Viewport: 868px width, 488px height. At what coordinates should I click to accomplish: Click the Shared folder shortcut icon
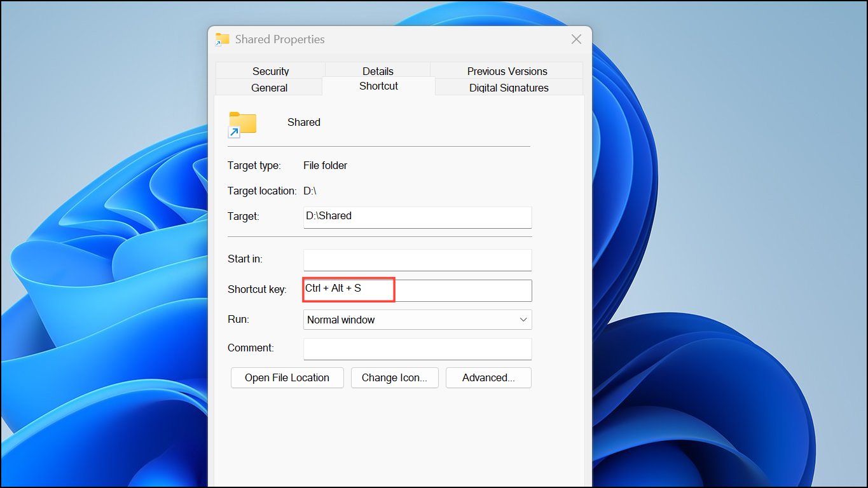click(x=242, y=125)
